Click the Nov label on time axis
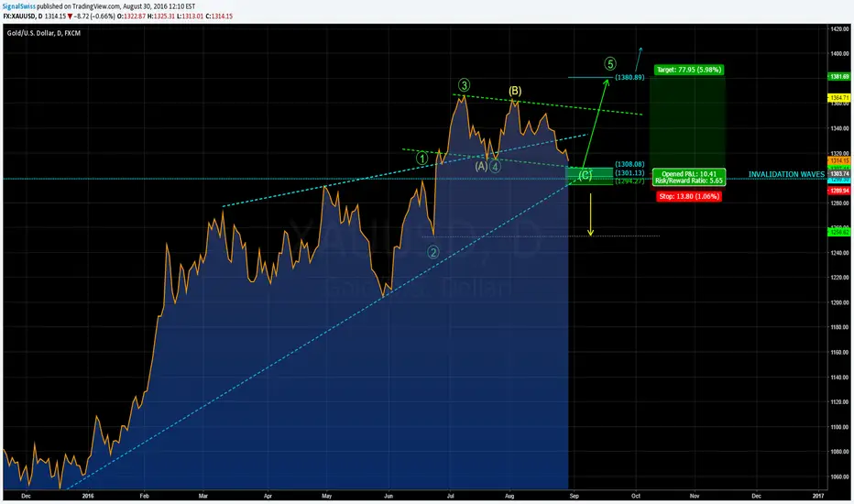854x504 pixels. (695, 496)
